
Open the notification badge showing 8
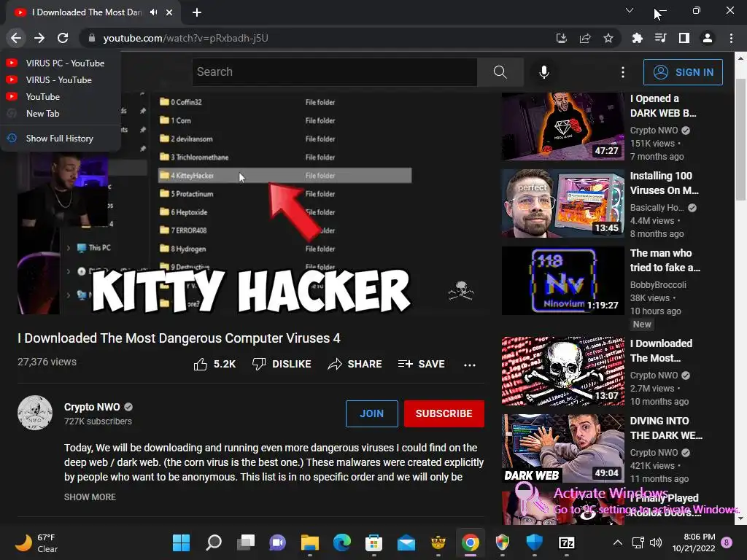click(727, 542)
